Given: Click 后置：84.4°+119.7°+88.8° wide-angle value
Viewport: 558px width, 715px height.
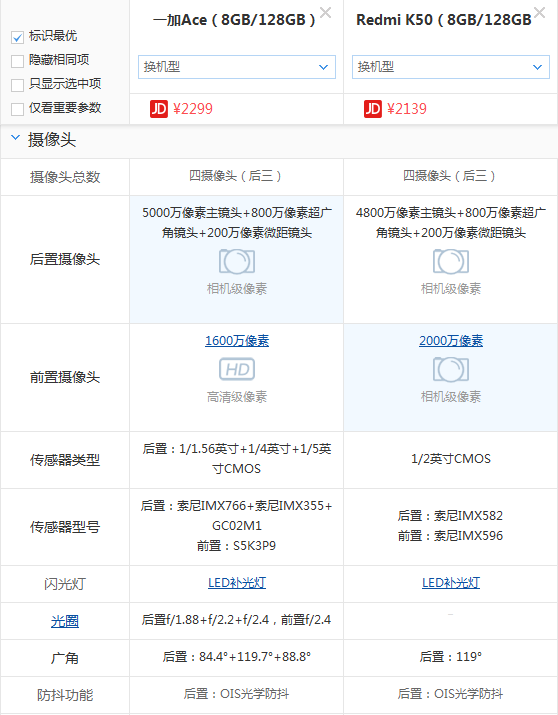Looking at the screenshot, I should (x=237, y=657).
